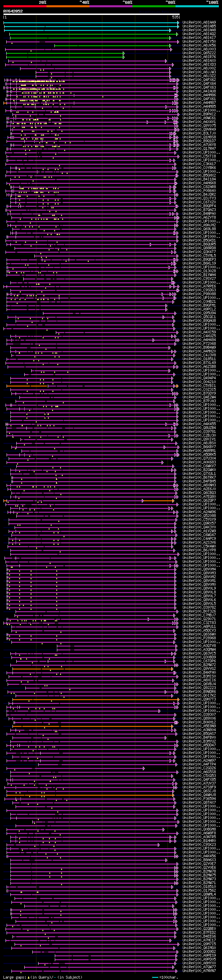
Task: Select the UniRef100_C2GDZ6 label
Action: click(199, 768)
